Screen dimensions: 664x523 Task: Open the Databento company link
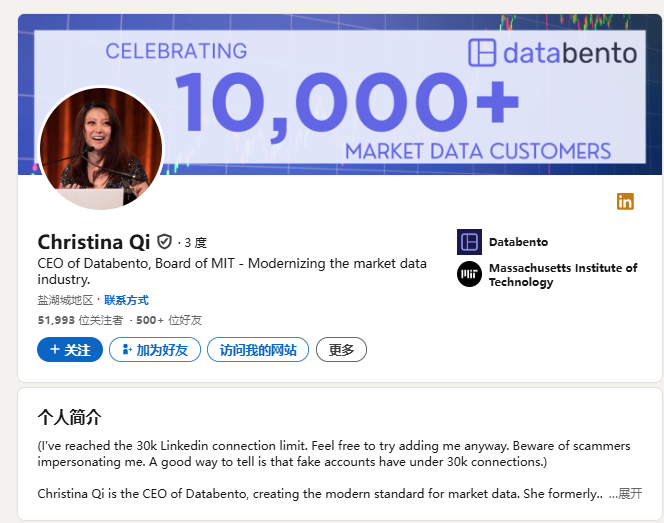(518, 242)
